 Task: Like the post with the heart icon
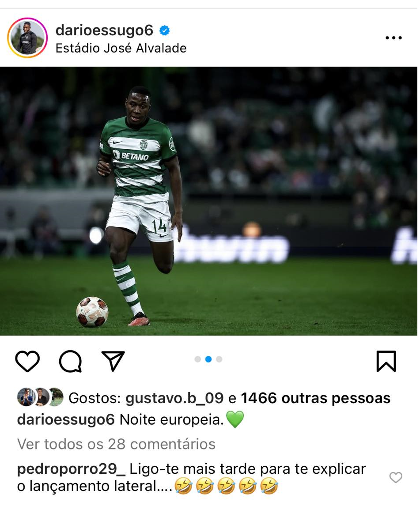pos(27,361)
